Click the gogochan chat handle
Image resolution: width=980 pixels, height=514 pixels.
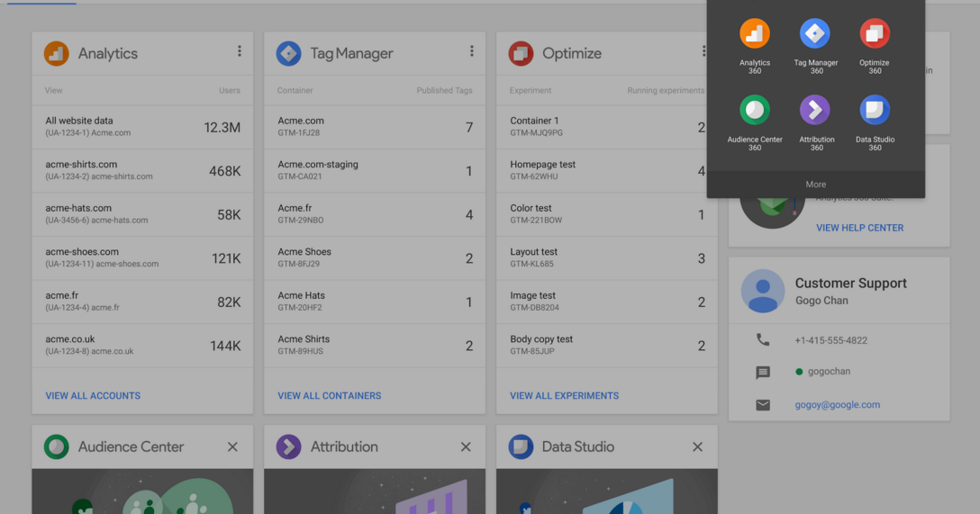829,371
